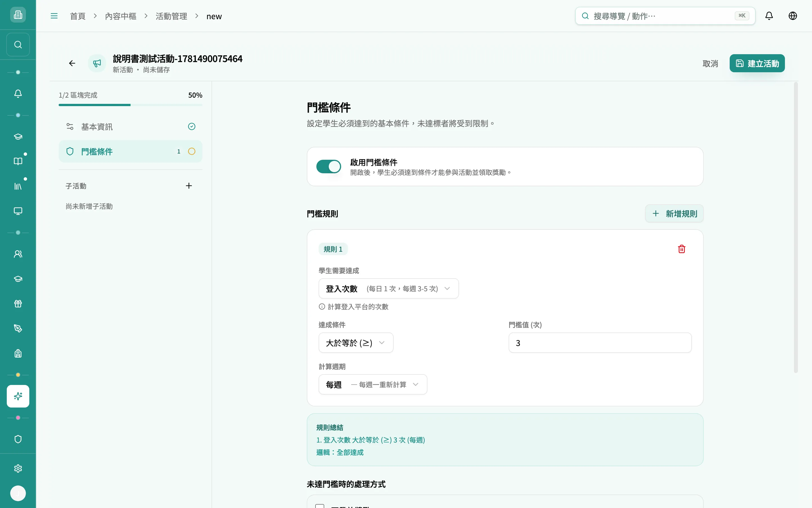
Task: Open the 大於等於 (≥) condition dropdown
Action: tap(356, 343)
